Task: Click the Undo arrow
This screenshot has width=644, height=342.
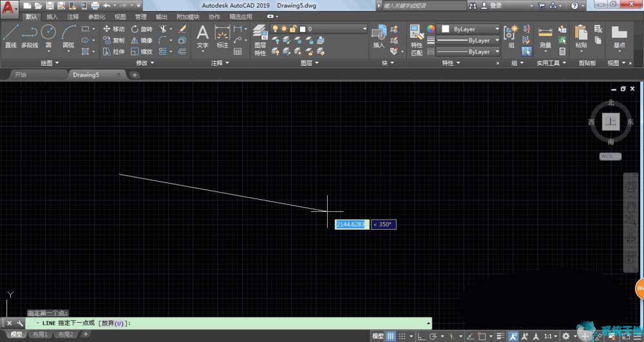Action: point(106,6)
